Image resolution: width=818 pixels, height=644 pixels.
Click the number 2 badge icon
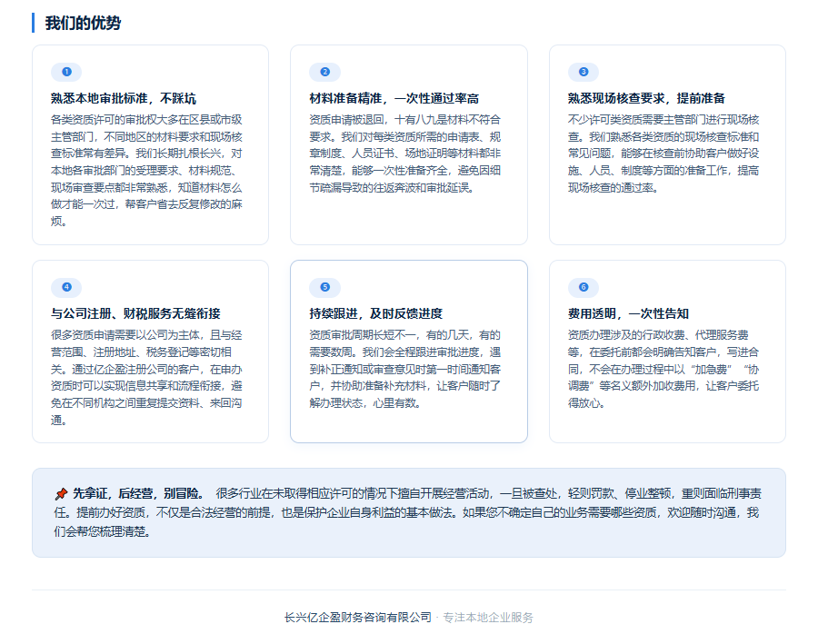(x=324, y=72)
